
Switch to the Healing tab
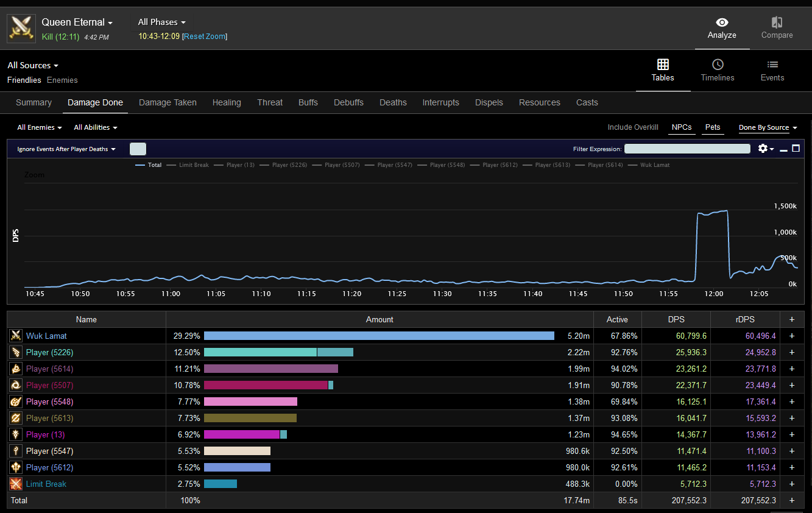pyautogui.click(x=227, y=102)
